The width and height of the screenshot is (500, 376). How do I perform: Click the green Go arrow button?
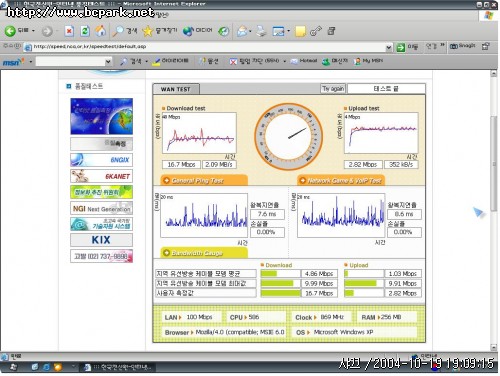coord(400,47)
